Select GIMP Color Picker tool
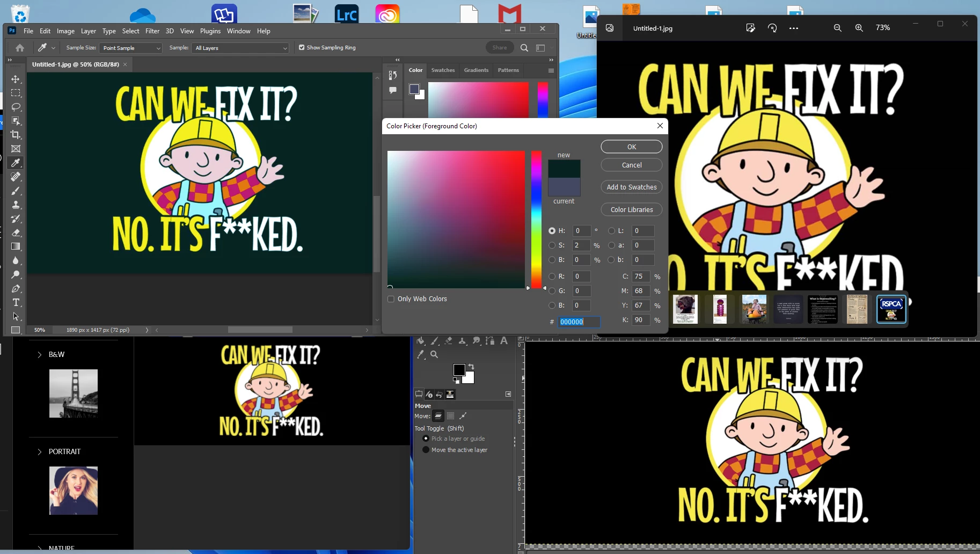The width and height of the screenshot is (980, 554). [x=421, y=354]
